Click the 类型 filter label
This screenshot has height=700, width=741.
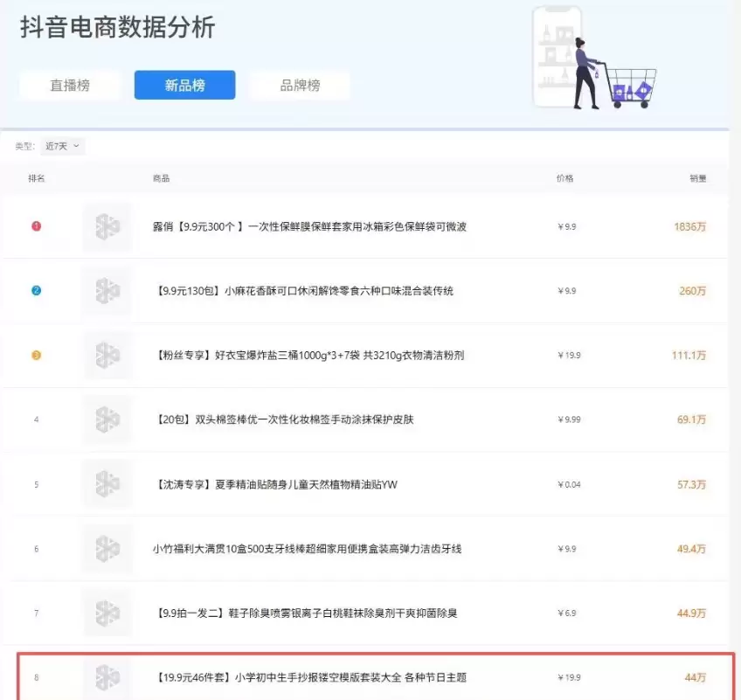[x=24, y=146]
